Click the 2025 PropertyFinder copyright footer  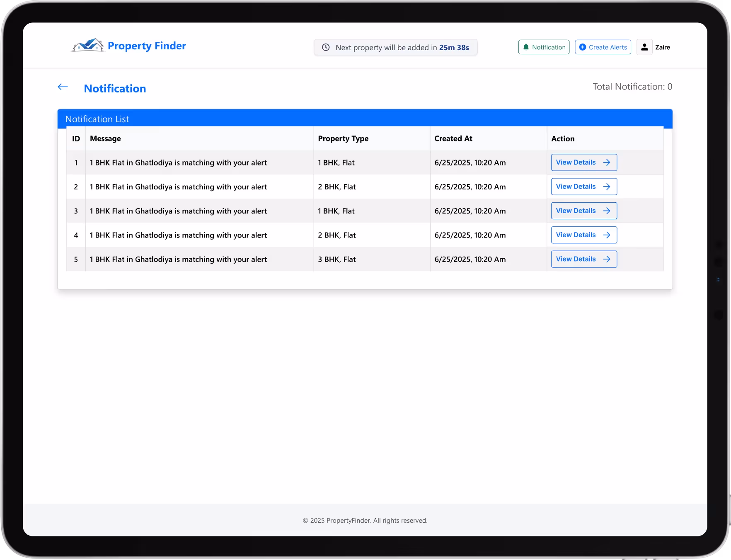(x=365, y=521)
